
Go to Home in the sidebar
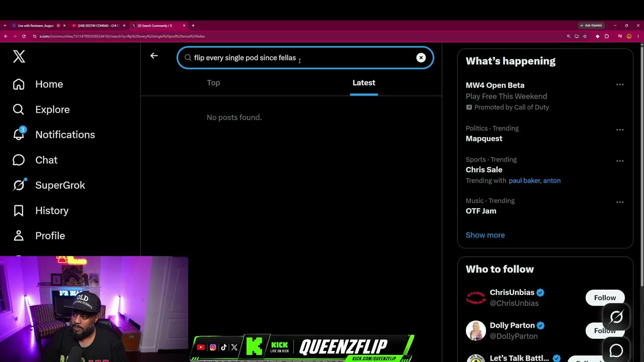click(x=49, y=84)
